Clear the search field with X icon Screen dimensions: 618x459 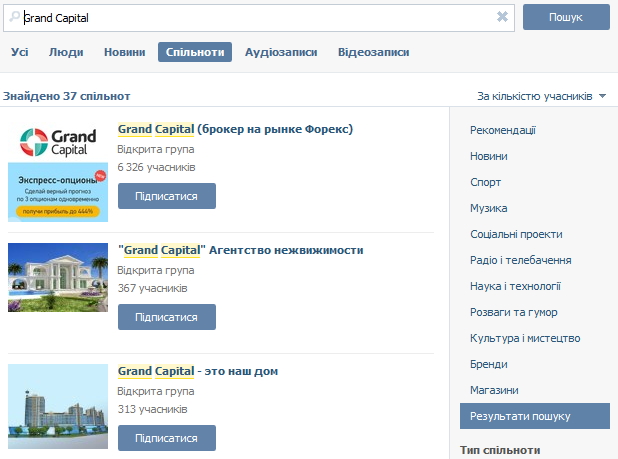(x=502, y=17)
